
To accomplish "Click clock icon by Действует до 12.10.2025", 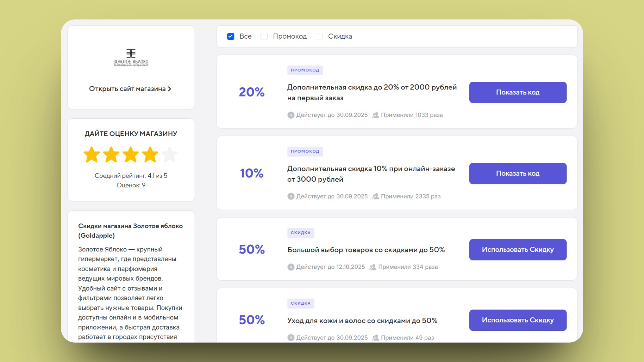I will [291, 267].
